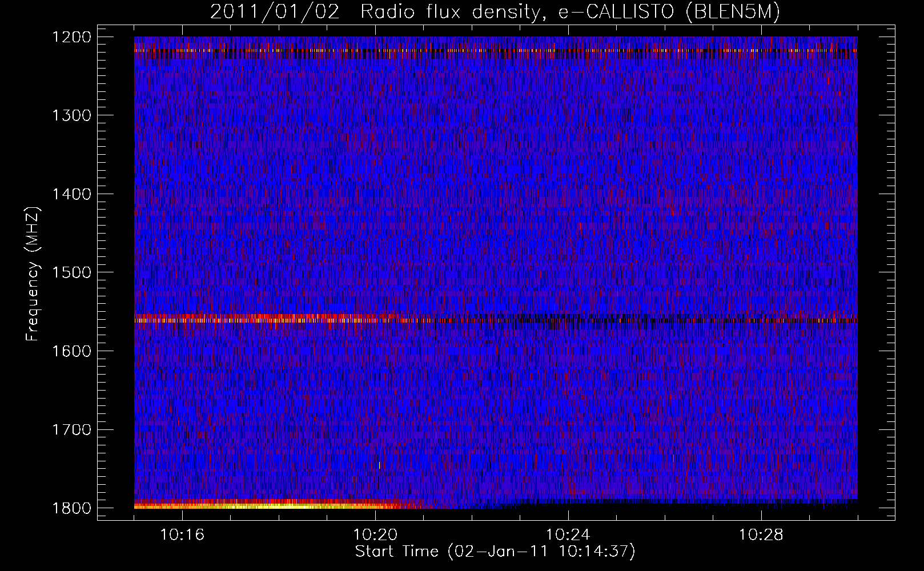The width and height of the screenshot is (924, 571).
Task: Select the 1300 frequency axis label
Action: [71, 115]
